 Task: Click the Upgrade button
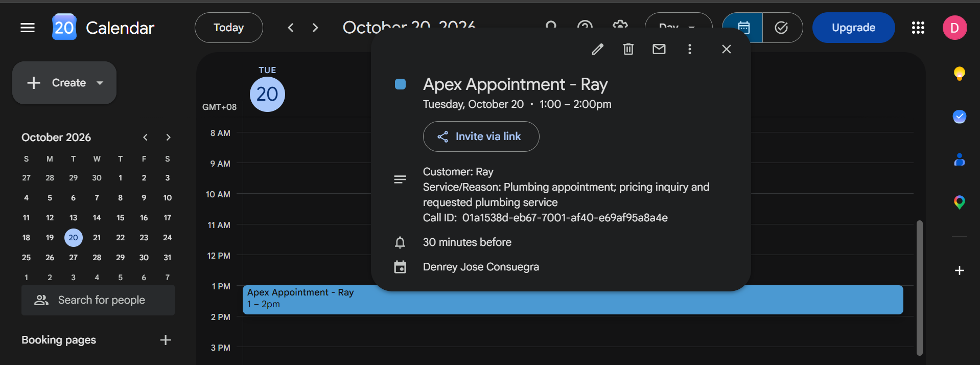[x=853, y=28]
